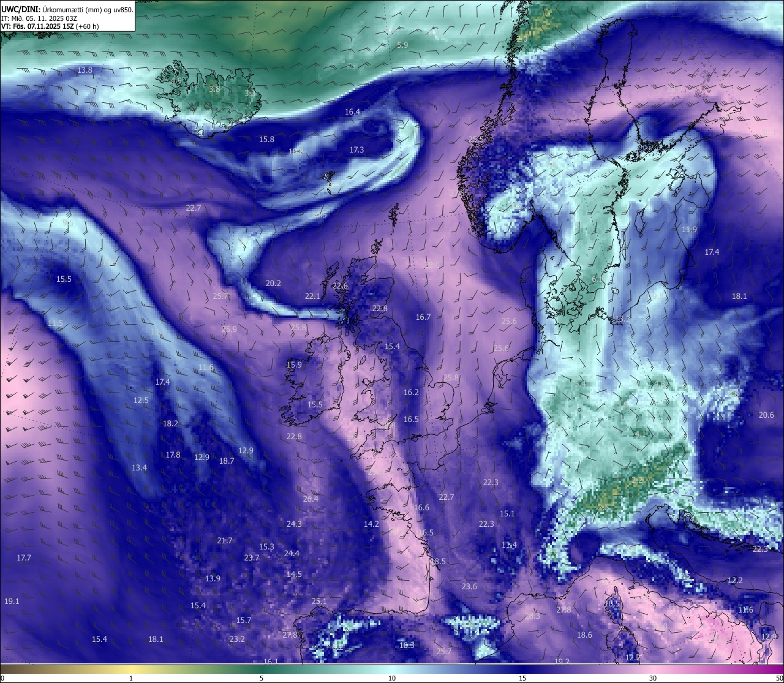
Task: Click the 13.8 value label west of Iceland
Action: 85,70
